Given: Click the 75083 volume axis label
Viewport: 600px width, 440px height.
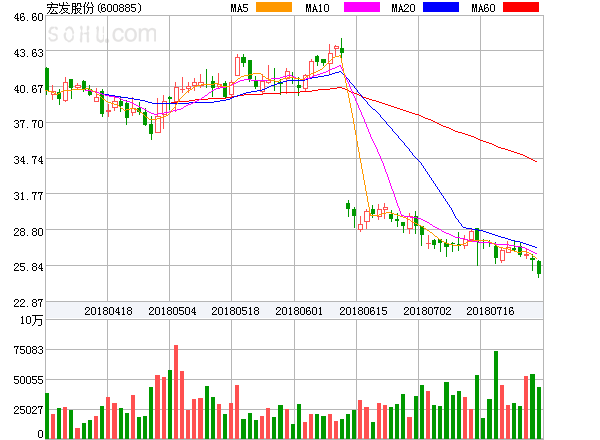Looking at the screenshot, I should (28, 350).
